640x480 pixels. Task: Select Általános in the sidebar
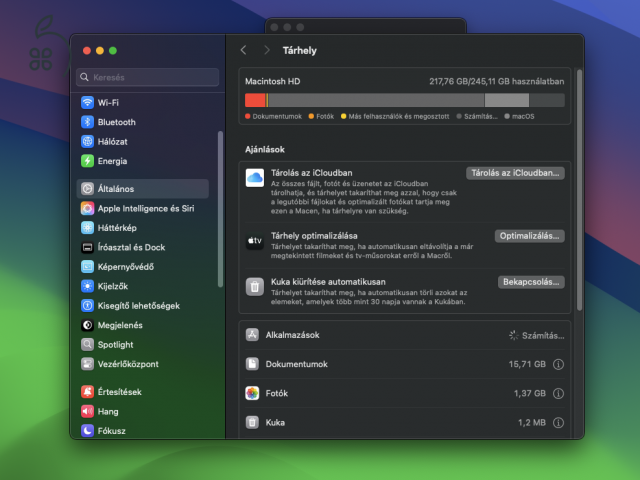click(116, 189)
